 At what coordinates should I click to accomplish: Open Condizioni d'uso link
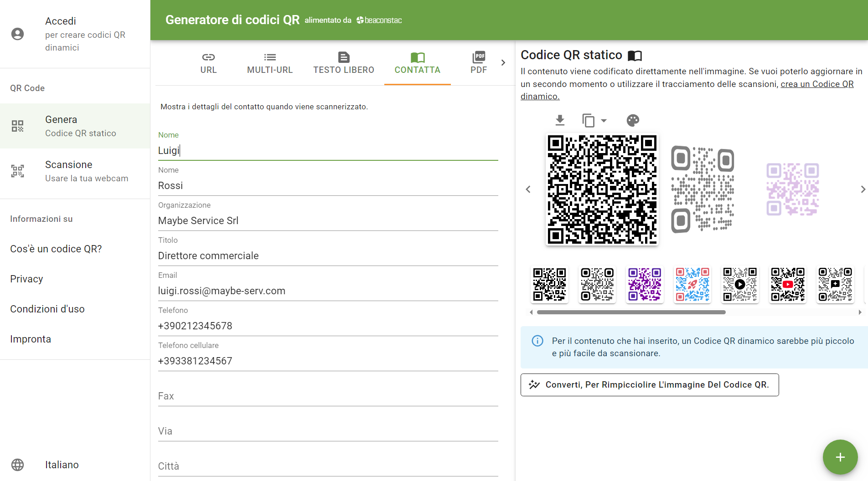click(47, 309)
